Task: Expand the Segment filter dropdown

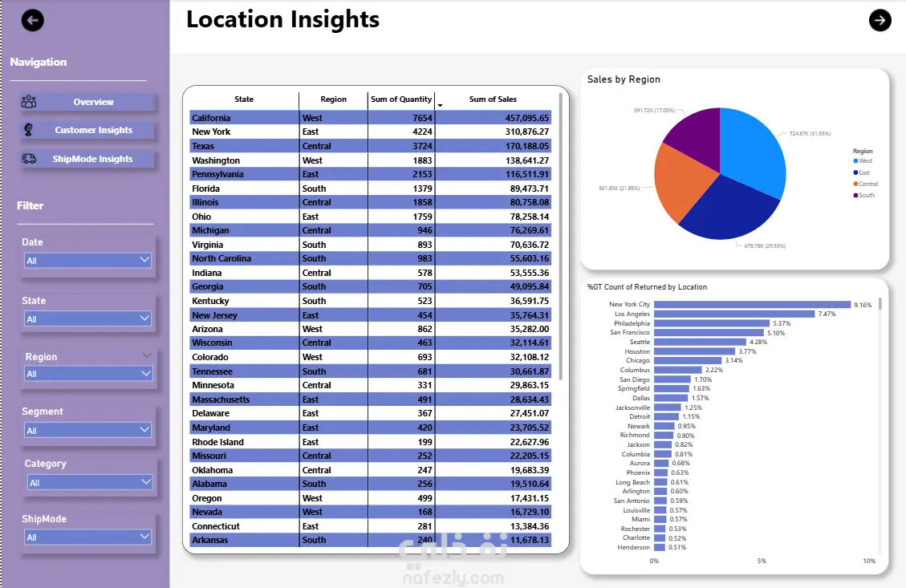Action: (87, 430)
